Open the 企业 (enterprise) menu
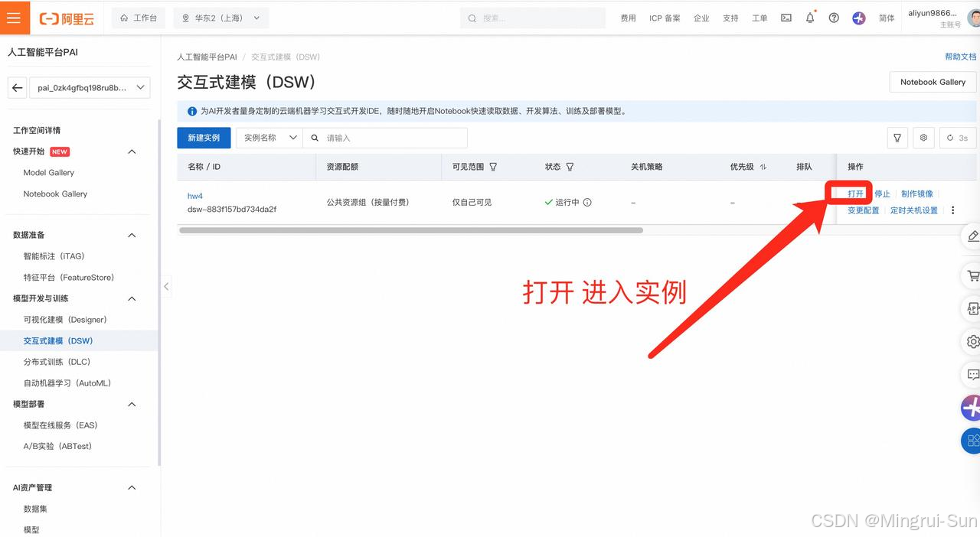The height and width of the screenshot is (537, 980). click(x=701, y=18)
